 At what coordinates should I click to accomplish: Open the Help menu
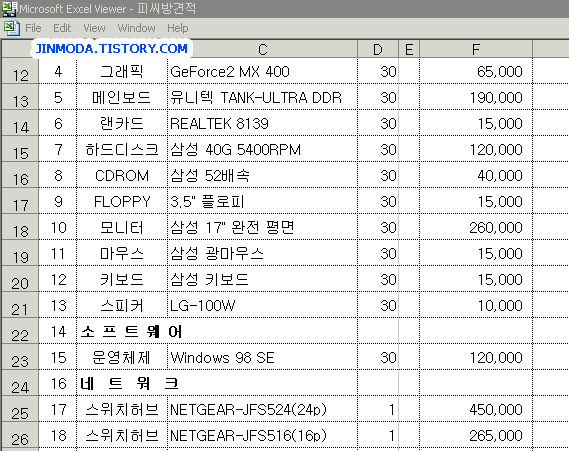[177, 28]
